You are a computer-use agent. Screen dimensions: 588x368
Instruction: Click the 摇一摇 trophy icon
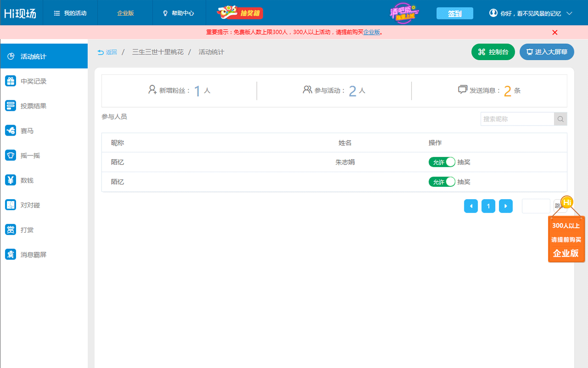(11, 155)
